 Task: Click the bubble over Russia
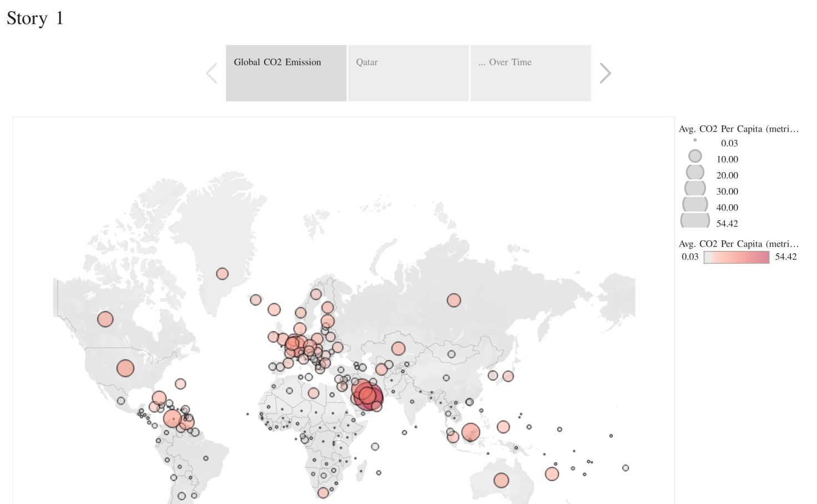(x=453, y=300)
